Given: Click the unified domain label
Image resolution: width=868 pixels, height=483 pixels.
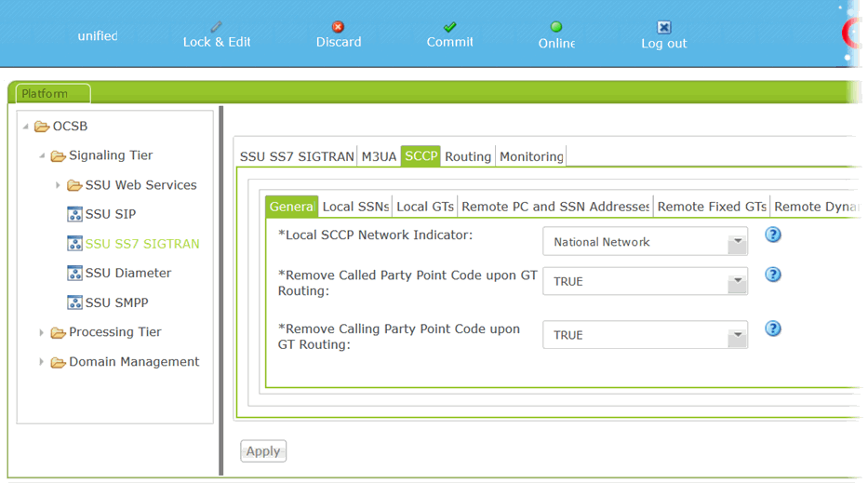Looking at the screenshot, I should click(98, 36).
